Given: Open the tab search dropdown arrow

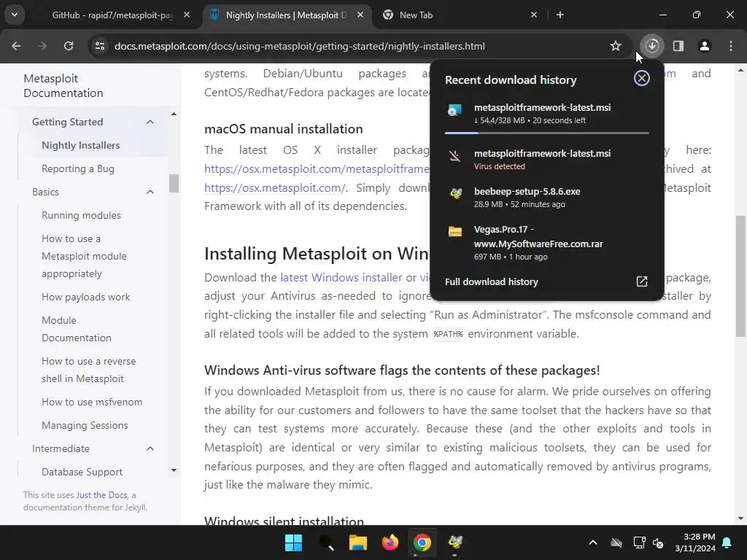Looking at the screenshot, I should 15,15.
